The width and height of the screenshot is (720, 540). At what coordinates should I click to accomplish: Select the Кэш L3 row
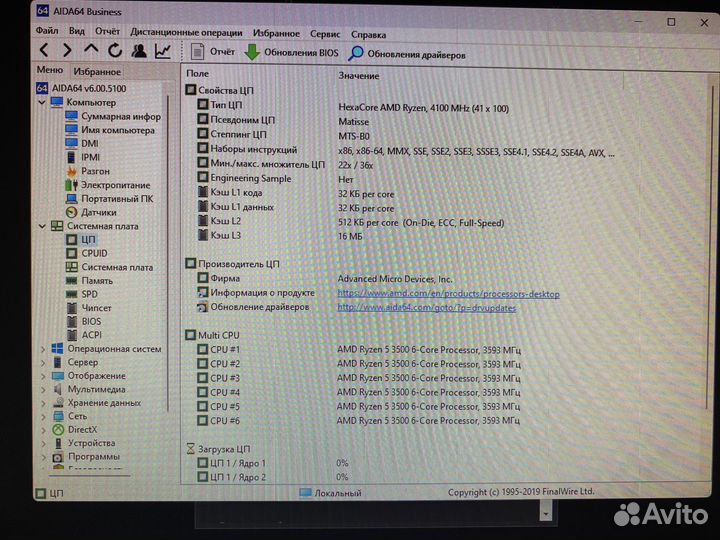[x=280, y=236]
